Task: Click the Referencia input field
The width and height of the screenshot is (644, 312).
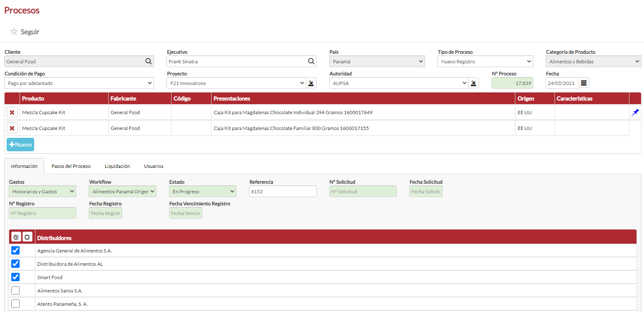Action: coord(283,192)
